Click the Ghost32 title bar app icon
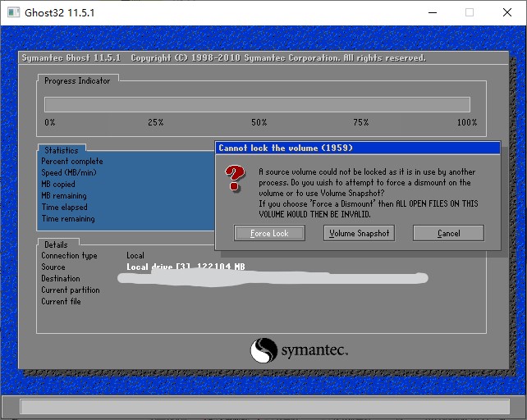Viewport: 527px width, 420px height. pyautogui.click(x=14, y=13)
